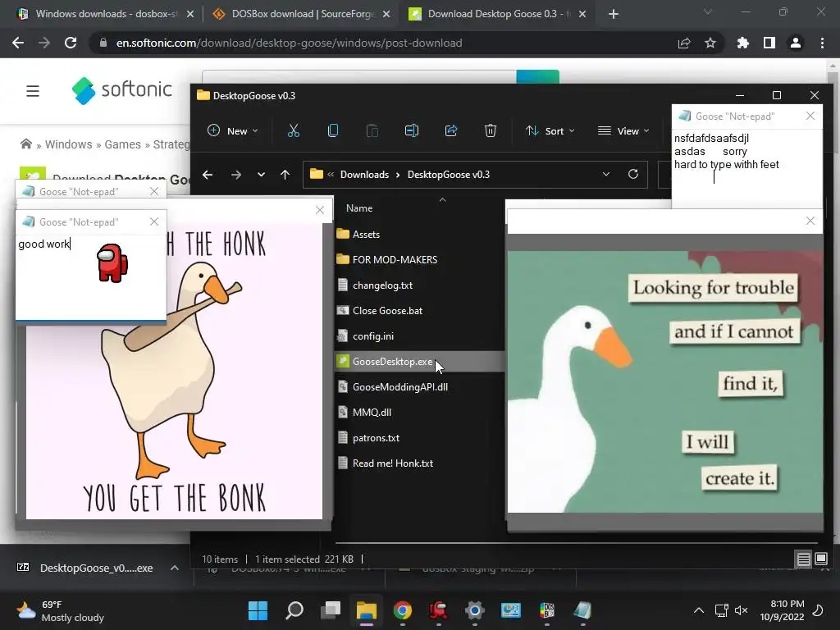Click the Paste icon in Explorer toolbar

(372, 130)
